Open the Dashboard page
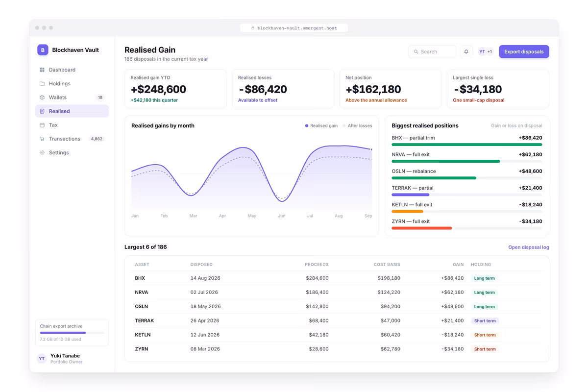The height and width of the screenshot is (392, 588). tap(72, 70)
